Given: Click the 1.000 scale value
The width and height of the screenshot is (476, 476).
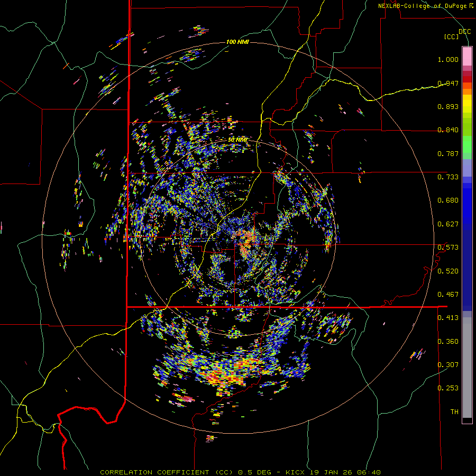Looking at the screenshot, I should pos(448,59).
